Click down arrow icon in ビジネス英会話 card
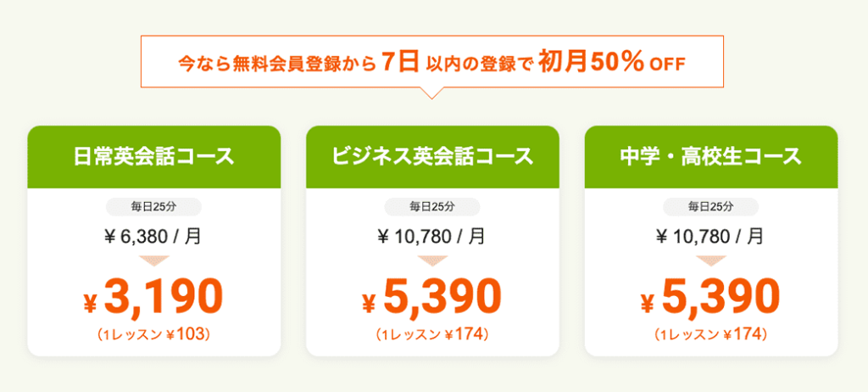Viewport: 868px width, 392px height. (432, 260)
